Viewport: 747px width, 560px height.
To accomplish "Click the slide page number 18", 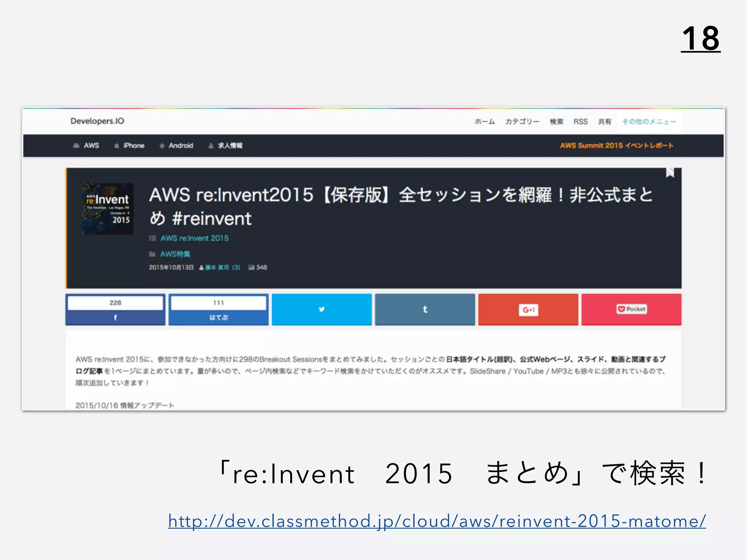I will 701,39.
